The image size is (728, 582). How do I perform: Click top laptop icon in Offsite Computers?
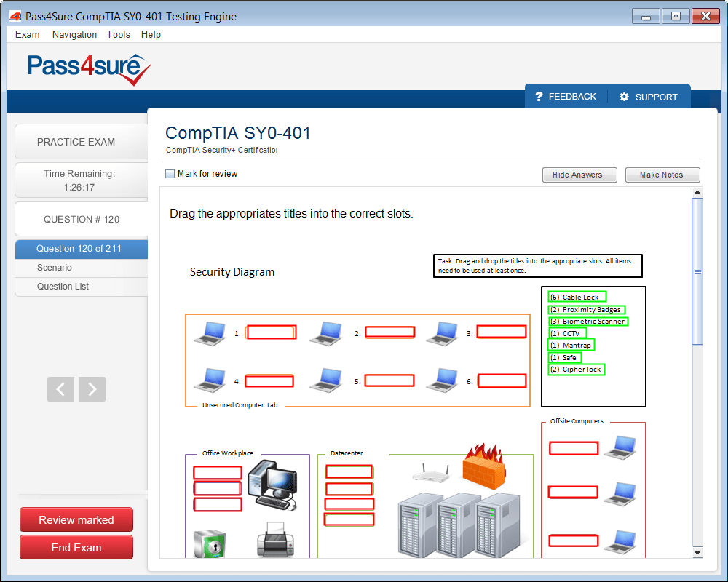pos(620,447)
